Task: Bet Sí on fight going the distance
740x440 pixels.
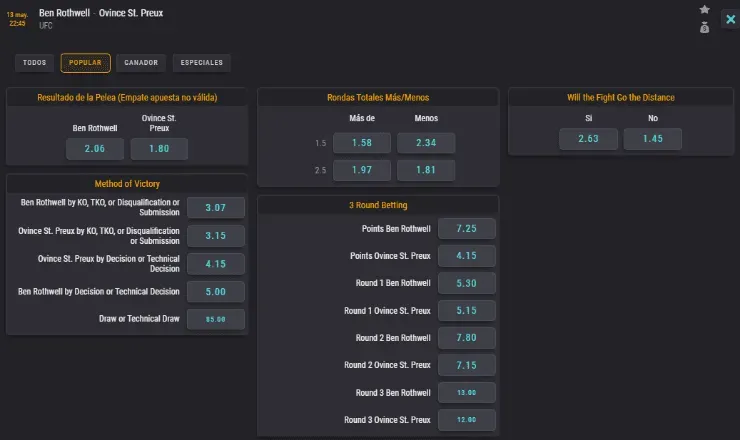Action: point(589,139)
